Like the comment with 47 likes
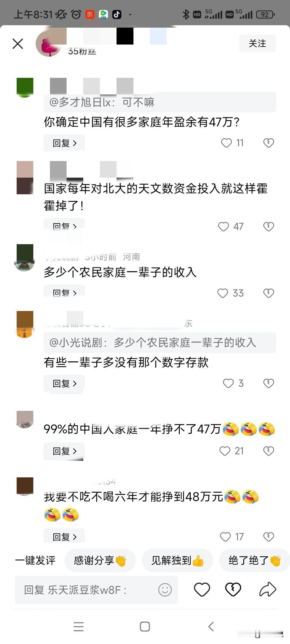The width and height of the screenshot is (290, 644). tap(223, 227)
